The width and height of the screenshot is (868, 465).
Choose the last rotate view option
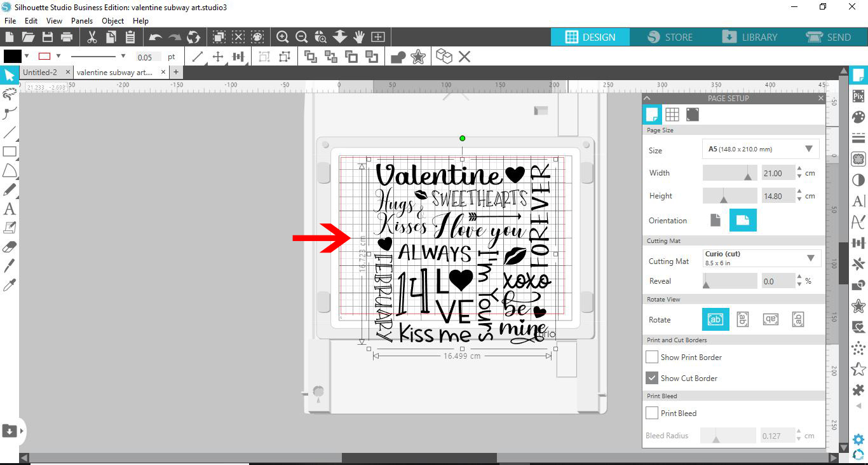pyautogui.click(x=799, y=319)
